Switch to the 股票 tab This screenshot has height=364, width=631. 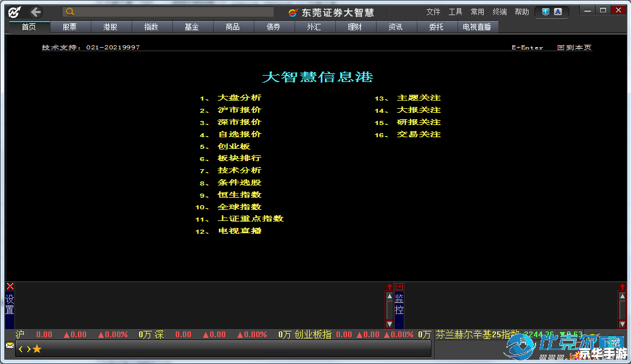70,27
